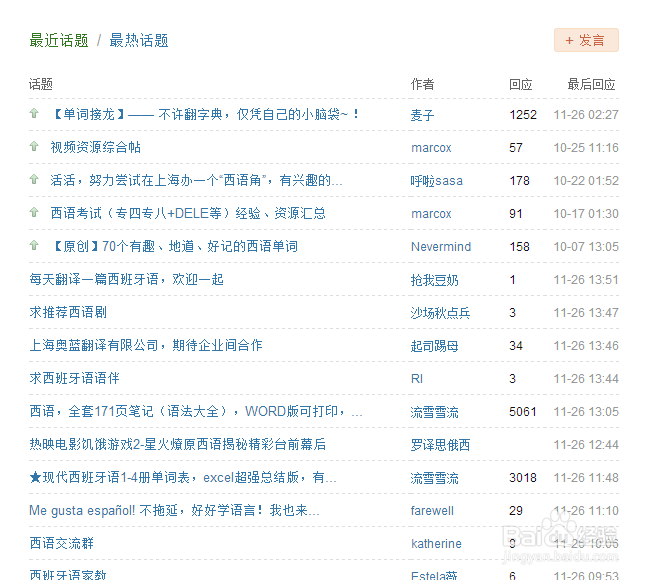
Task: Click reply count 5061
Action: (x=523, y=412)
